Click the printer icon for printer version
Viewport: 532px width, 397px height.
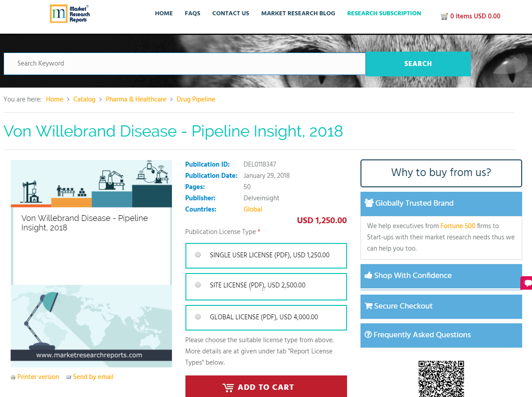14,377
